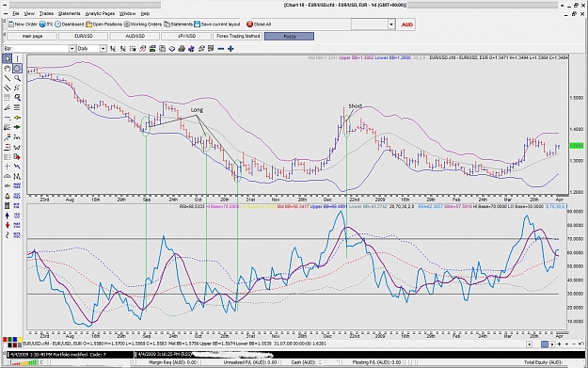Select the hand pan tool
Image resolution: width=588 pixels, height=368 pixels.
8,69
